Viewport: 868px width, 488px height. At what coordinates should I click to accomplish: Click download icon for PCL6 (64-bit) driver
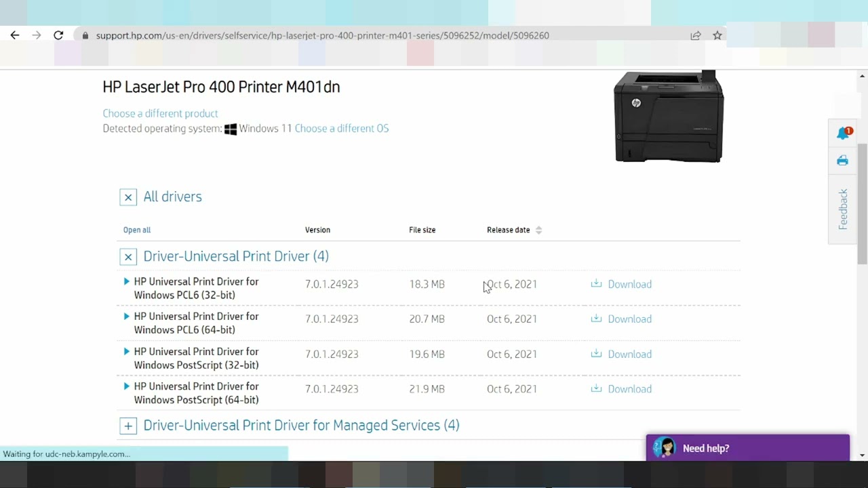coord(596,319)
